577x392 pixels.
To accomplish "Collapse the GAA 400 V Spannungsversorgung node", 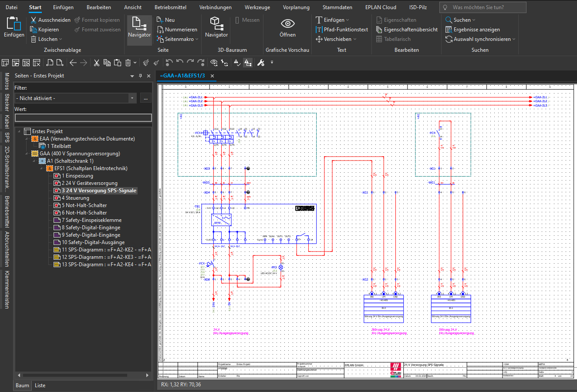I will [27, 154].
